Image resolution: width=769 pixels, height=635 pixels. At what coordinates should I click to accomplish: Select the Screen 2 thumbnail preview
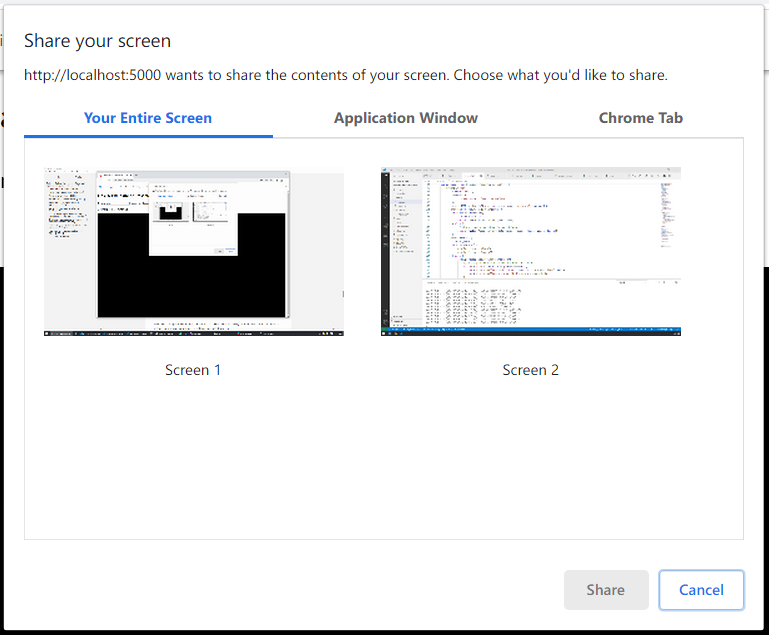[x=531, y=252]
